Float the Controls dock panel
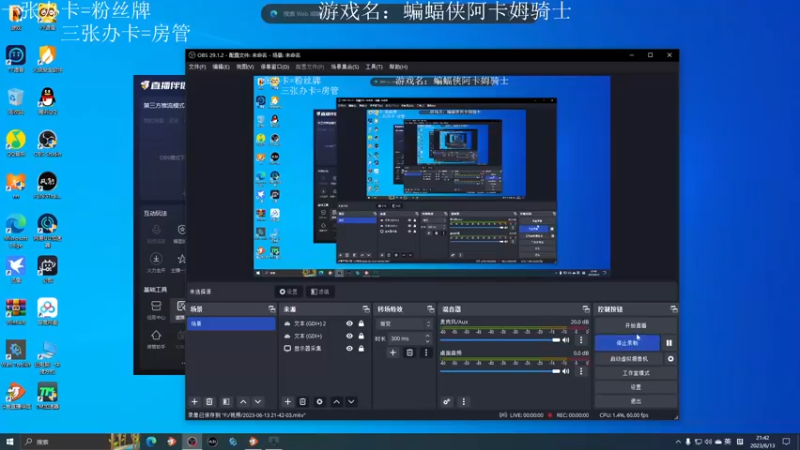800x450 pixels. [673, 309]
